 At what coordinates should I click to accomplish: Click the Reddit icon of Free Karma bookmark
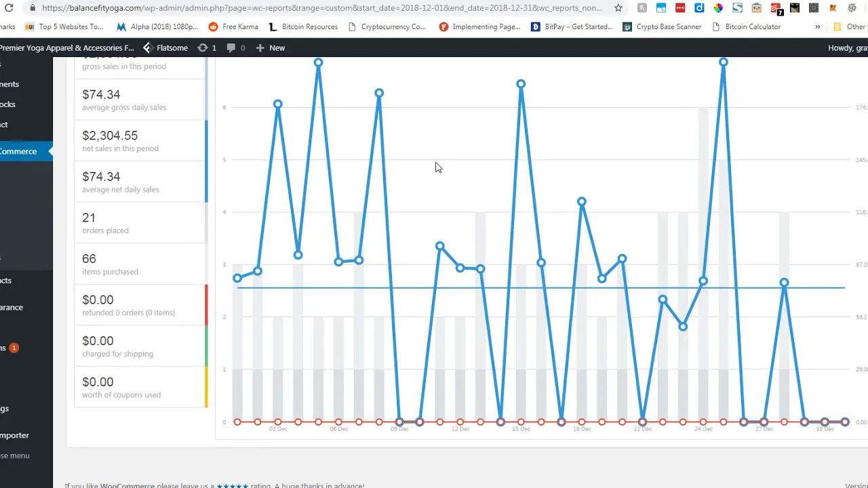pyautogui.click(x=214, y=27)
